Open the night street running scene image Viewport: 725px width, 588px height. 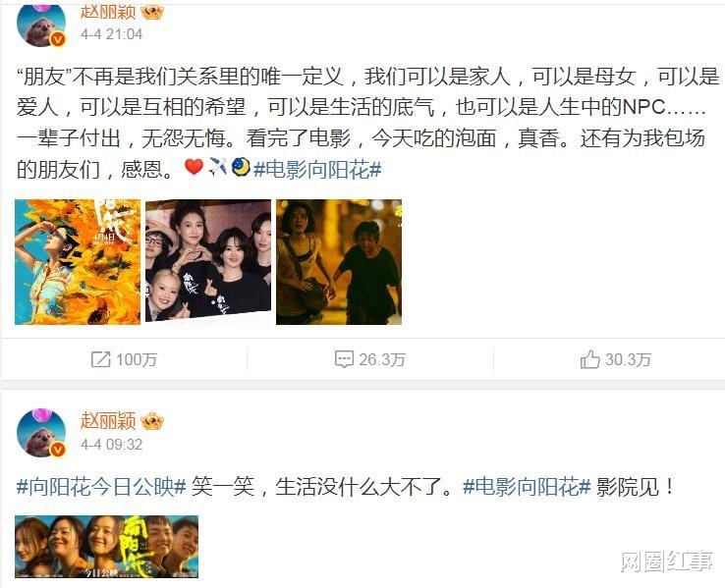(339, 262)
